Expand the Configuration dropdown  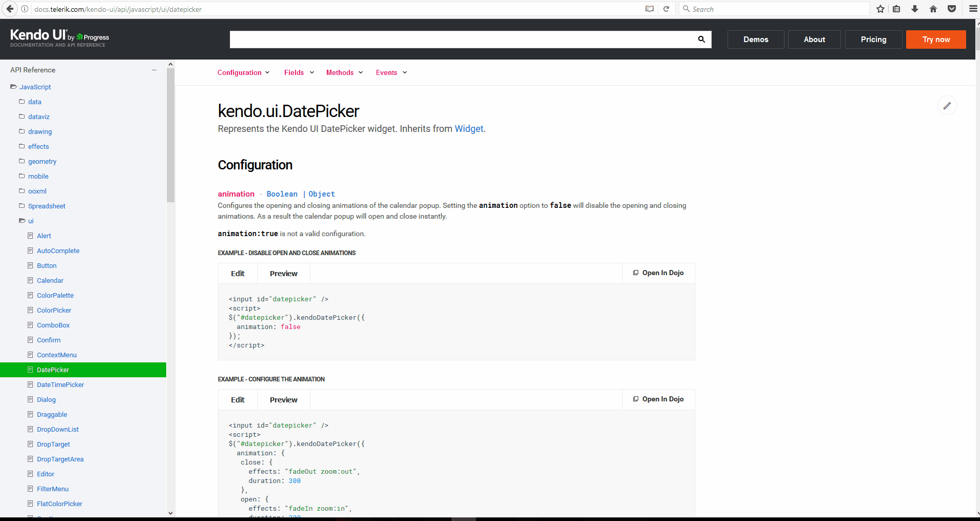(243, 73)
